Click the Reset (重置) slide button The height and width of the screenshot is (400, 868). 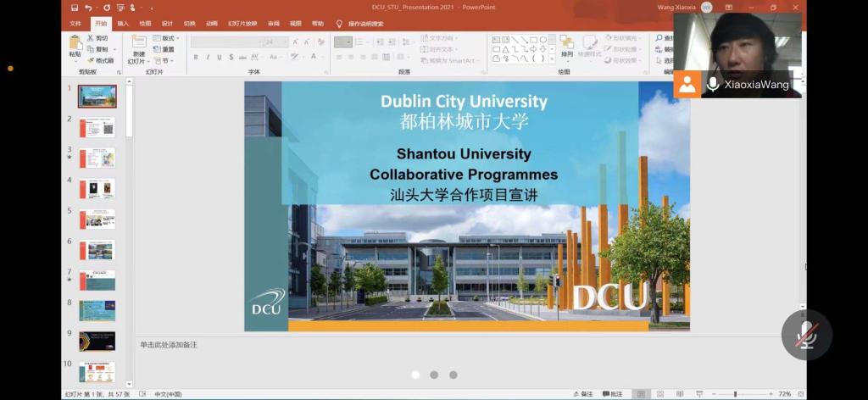164,49
